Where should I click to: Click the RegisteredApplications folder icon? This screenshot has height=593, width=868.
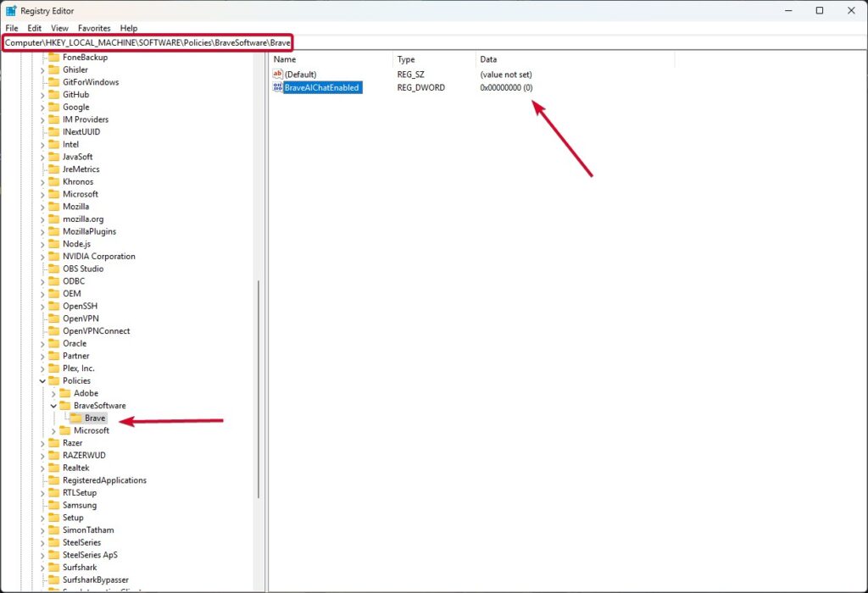tap(53, 480)
